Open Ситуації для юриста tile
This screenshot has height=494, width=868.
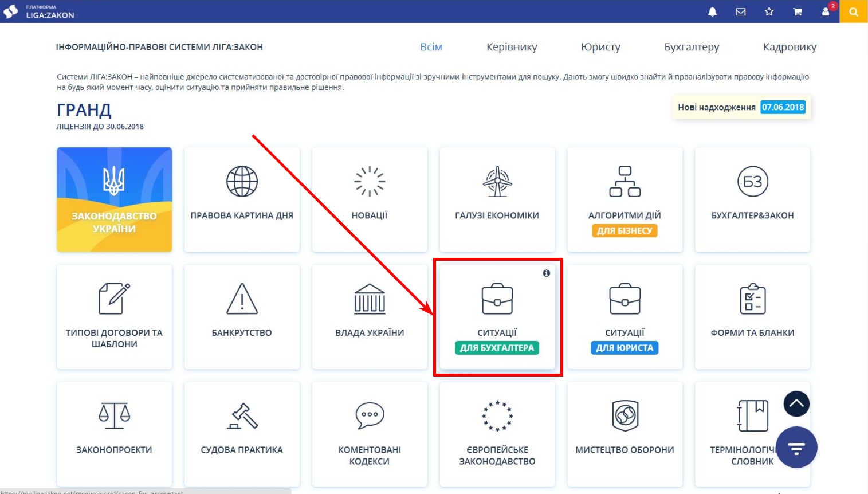coord(625,317)
